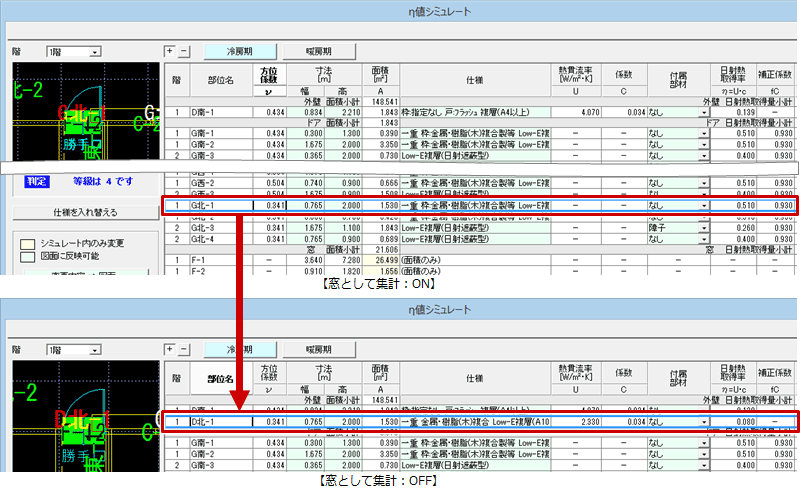Click the specification cell of D北-1 row
The image size is (802, 496).
point(475,422)
